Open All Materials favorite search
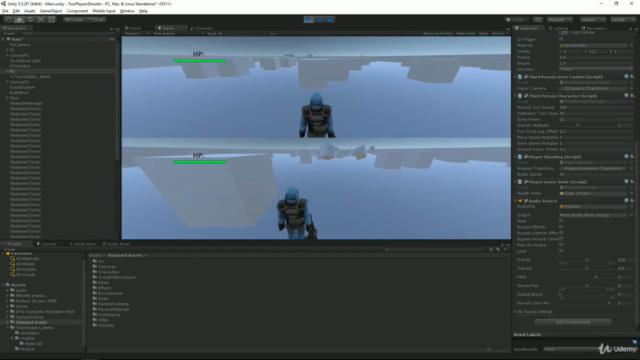This screenshot has width=640, height=360. pos(27,259)
